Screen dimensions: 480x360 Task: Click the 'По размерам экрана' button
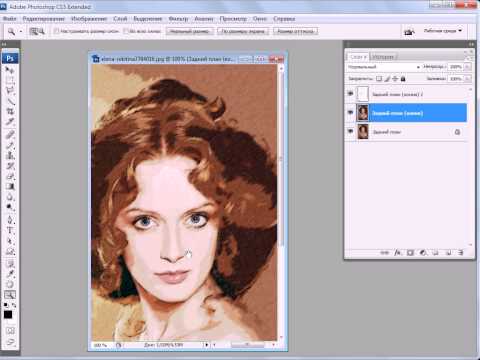pyautogui.click(x=243, y=31)
